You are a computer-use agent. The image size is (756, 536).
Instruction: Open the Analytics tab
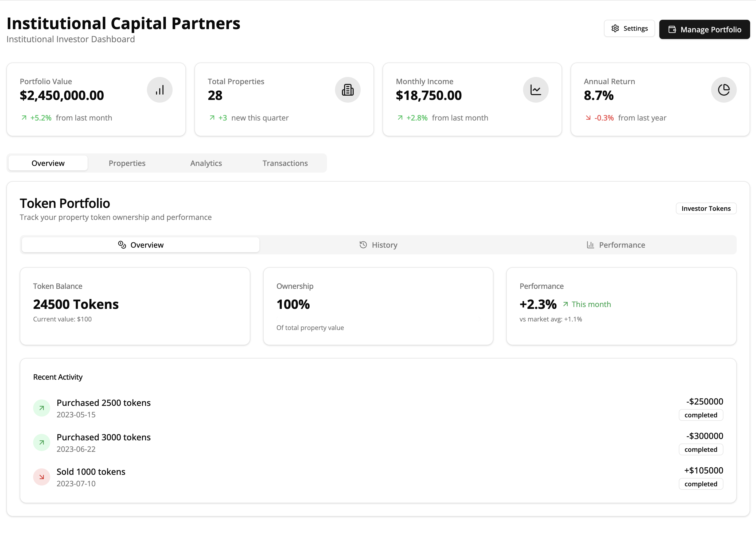[206, 163]
